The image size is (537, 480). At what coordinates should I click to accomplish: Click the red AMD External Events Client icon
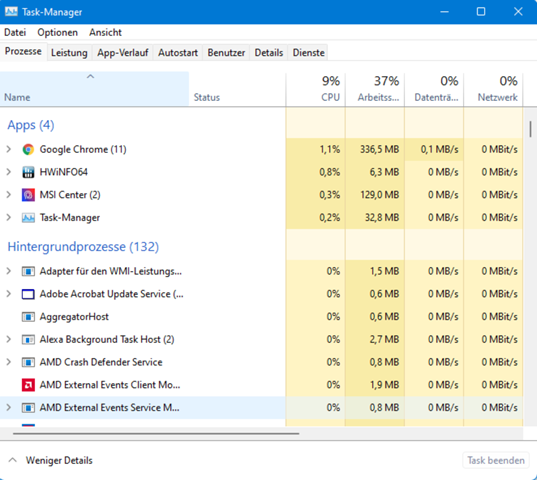click(28, 385)
